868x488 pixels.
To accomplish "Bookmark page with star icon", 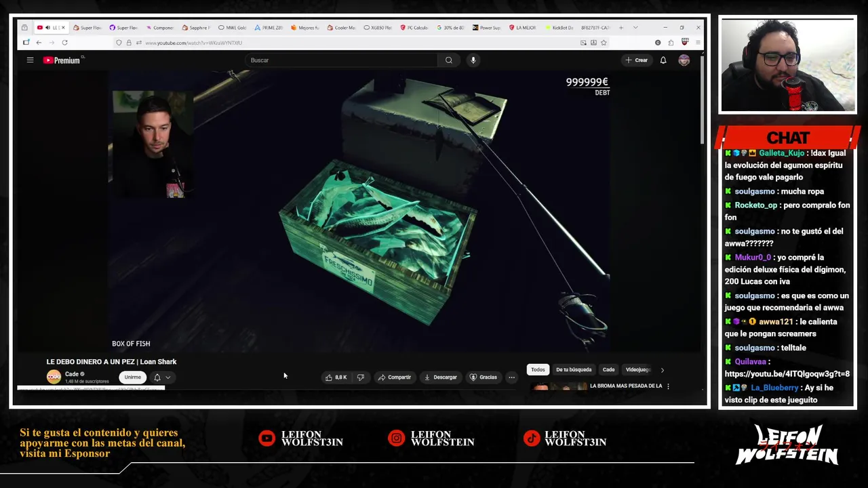I will point(604,43).
